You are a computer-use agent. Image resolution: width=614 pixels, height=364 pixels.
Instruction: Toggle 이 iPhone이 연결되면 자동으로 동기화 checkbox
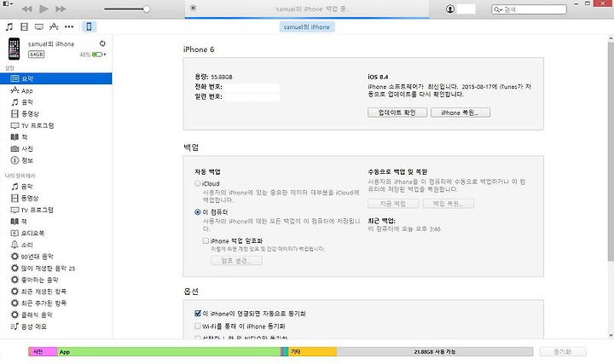(x=198, y=313)
